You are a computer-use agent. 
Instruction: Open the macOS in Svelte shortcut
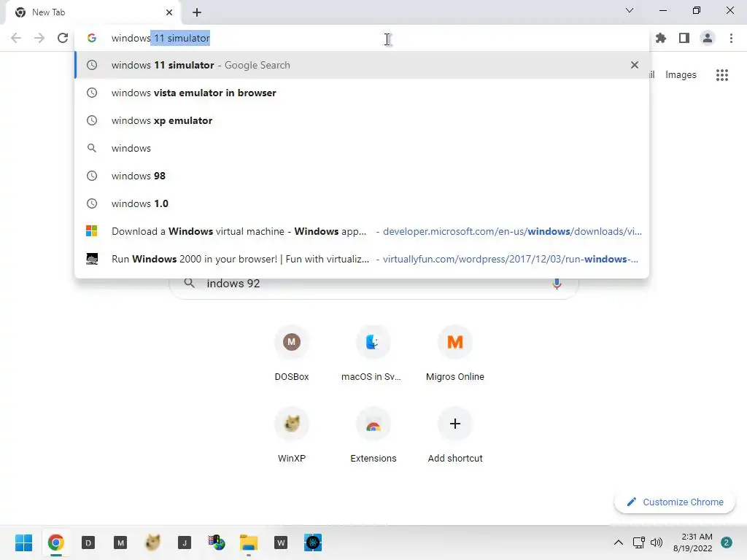coord(373,354)
